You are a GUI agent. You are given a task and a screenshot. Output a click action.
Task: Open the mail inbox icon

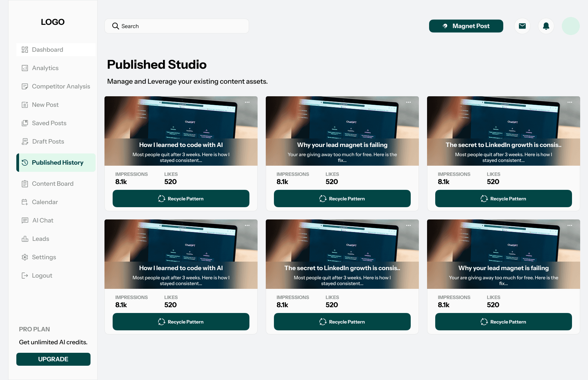(522, 26)
